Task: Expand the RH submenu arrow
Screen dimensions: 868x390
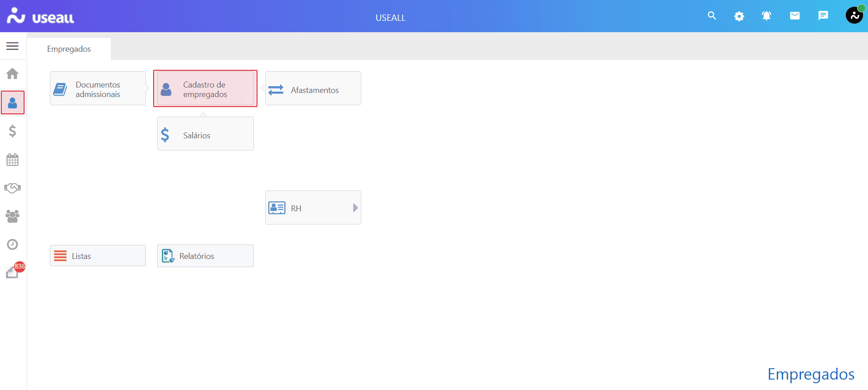Action: click(355, 208)
